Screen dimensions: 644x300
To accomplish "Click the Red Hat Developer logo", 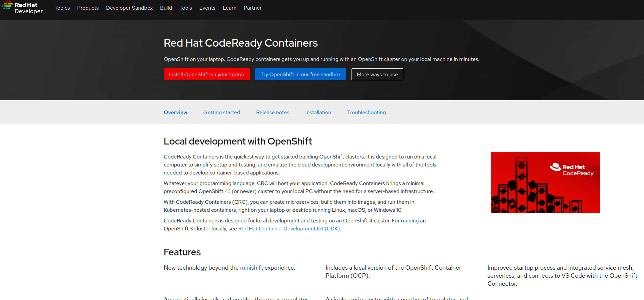I will tap(22, 8).
